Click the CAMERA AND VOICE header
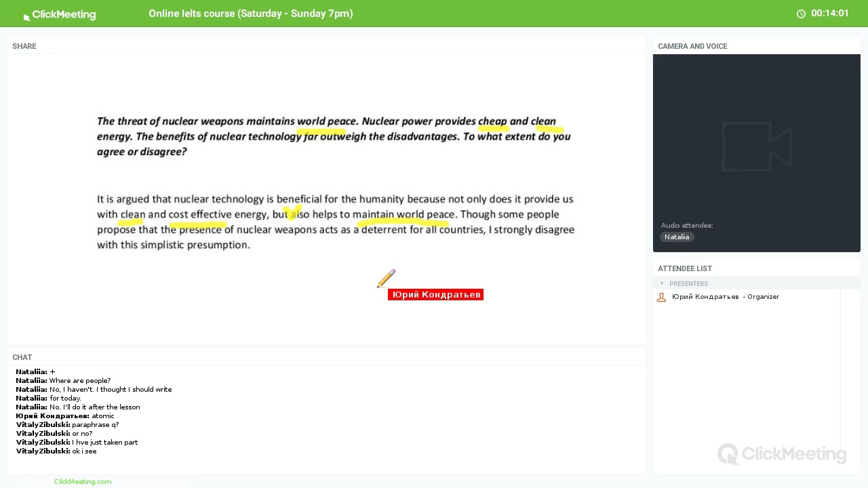Image resolution: width=868 pixels, height=488 pixels. tap(692, 46)
